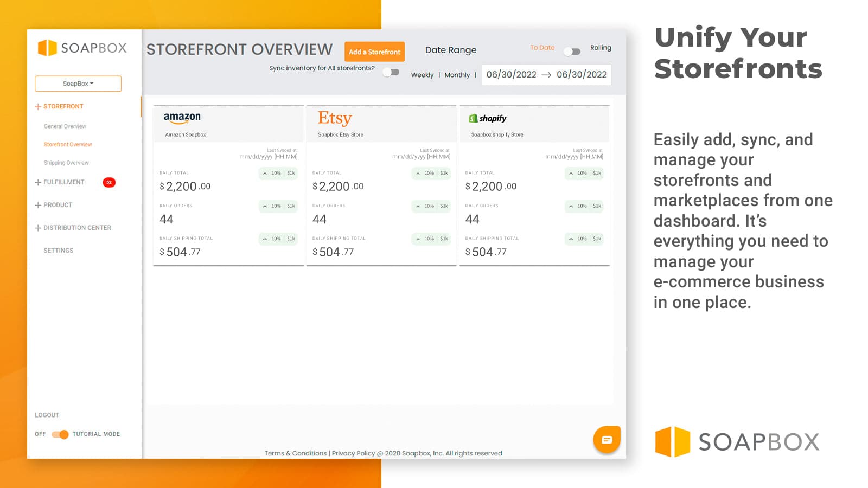Click the Add a Storefront button
868x488 pixels.
click(x=374, y=52)
